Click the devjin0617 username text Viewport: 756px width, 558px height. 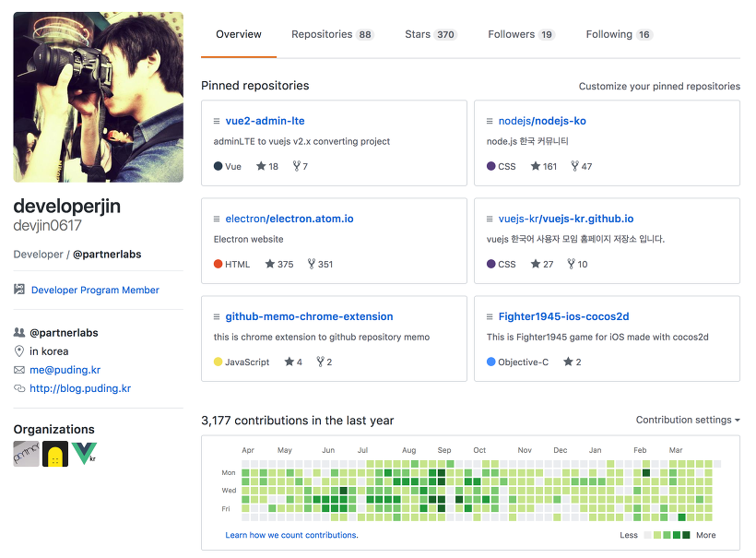click(x=47, y=225)
